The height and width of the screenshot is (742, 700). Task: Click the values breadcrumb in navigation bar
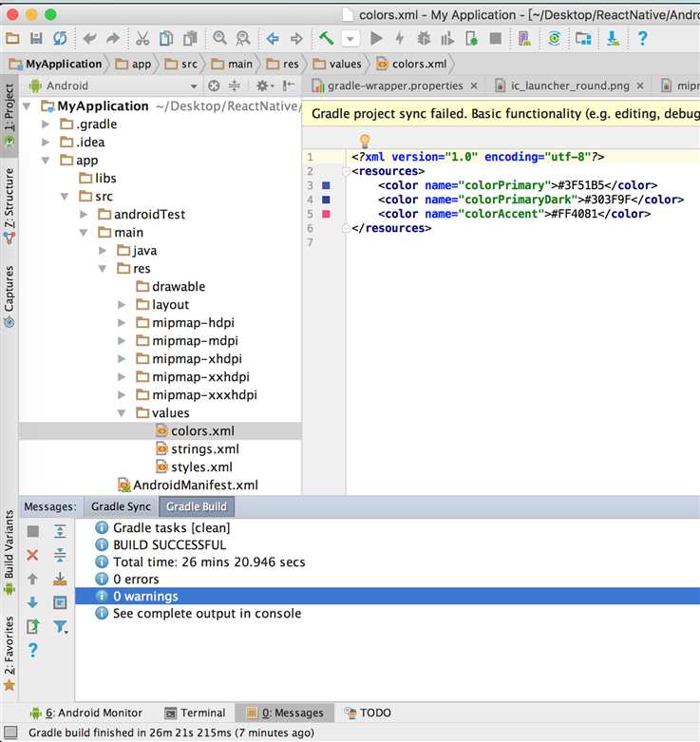pyautogui.click(x=337, y=64)
